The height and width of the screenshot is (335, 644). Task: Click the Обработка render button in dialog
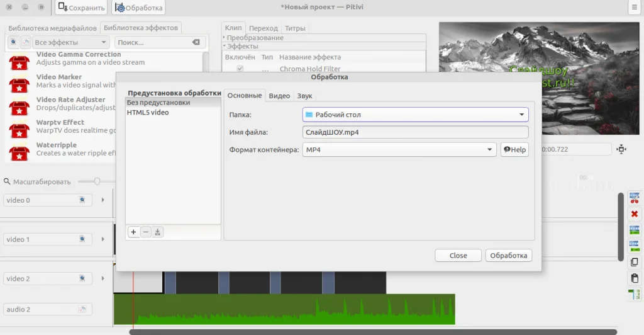click(508, 255)
